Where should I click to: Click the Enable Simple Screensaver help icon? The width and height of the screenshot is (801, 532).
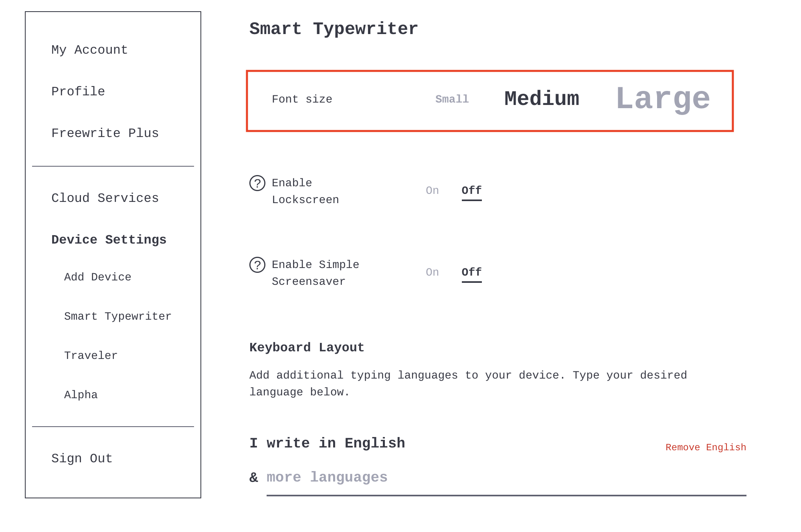[257, 265]
